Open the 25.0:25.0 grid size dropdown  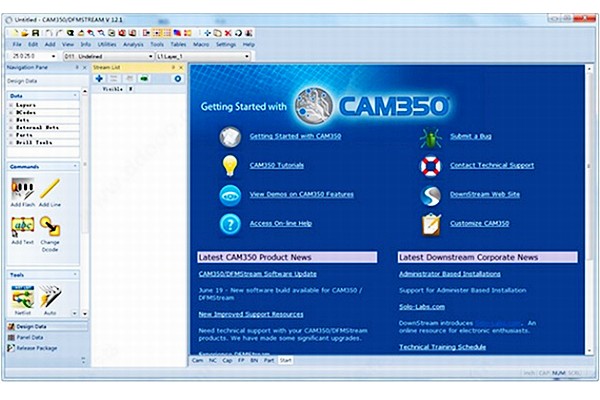tap(53, 56)
